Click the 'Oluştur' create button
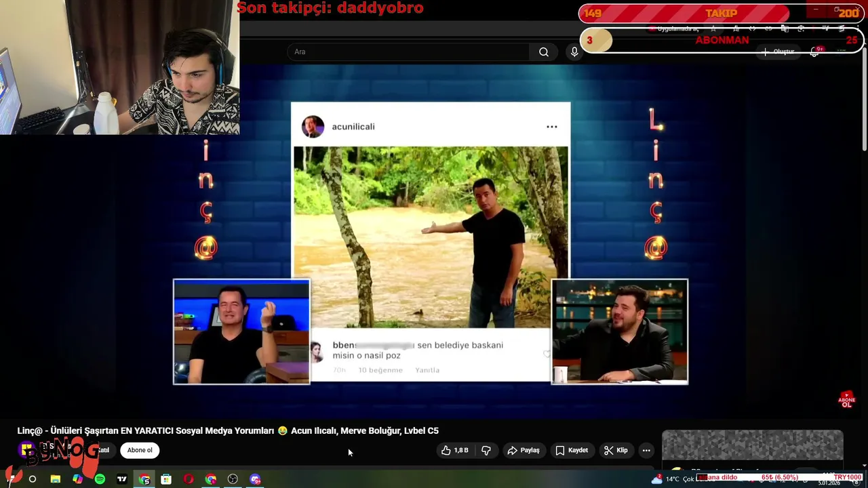Viewport: 868px width, 488px height. pyautogui.click(x=778, y=52)
